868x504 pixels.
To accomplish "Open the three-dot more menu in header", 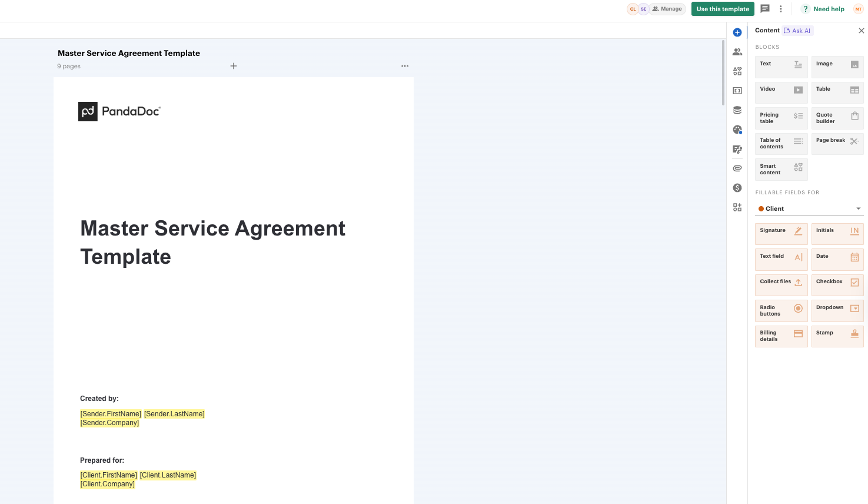I will pyautogui.click(x=781, y=9).
